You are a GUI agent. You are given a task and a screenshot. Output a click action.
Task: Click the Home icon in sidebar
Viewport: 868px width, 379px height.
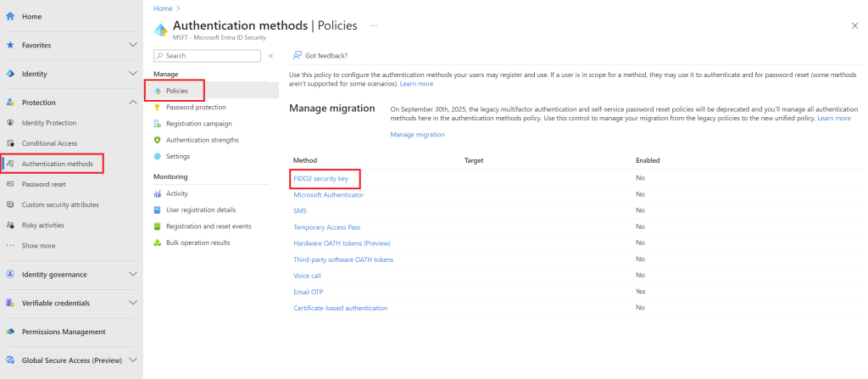pos(10,16)
